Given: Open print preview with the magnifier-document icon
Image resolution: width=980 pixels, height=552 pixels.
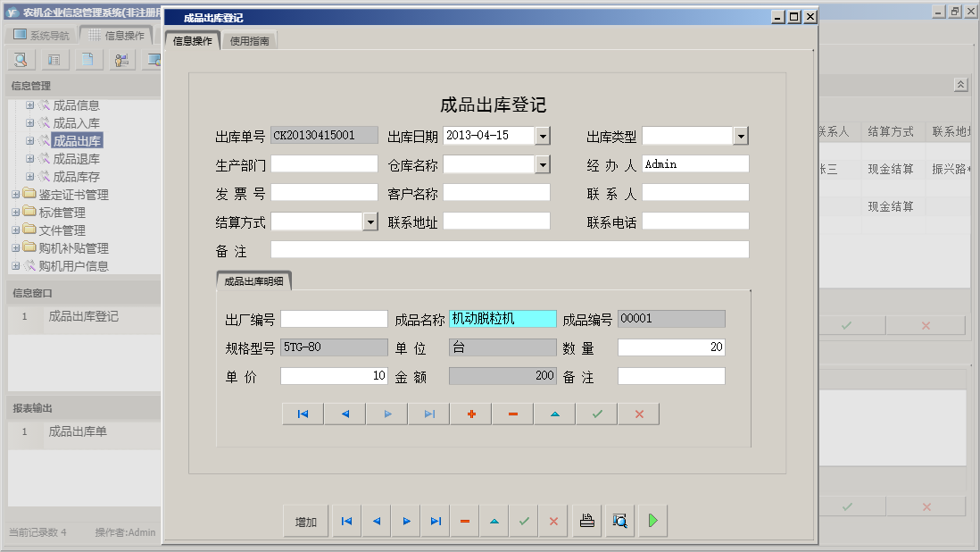Looking at the screenshot, I should coord(619,520).
